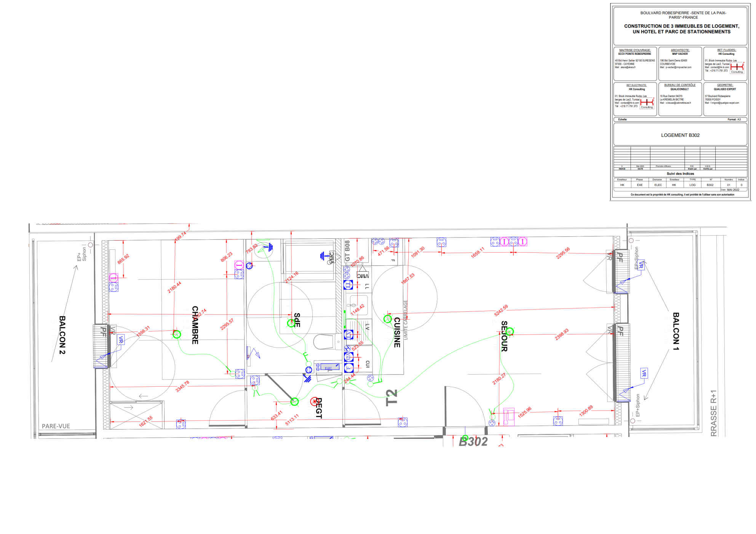Select the VR box beside BALCON 2

point(121,340)
